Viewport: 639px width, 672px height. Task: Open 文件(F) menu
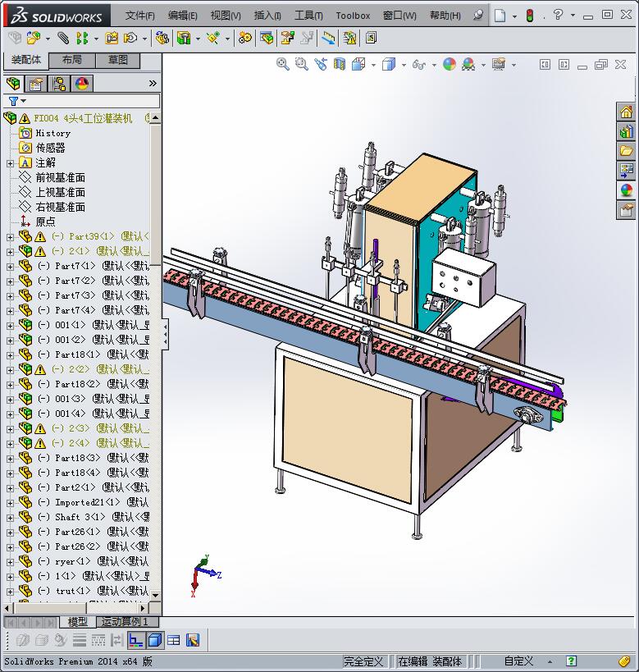click(x=139, y=16)
